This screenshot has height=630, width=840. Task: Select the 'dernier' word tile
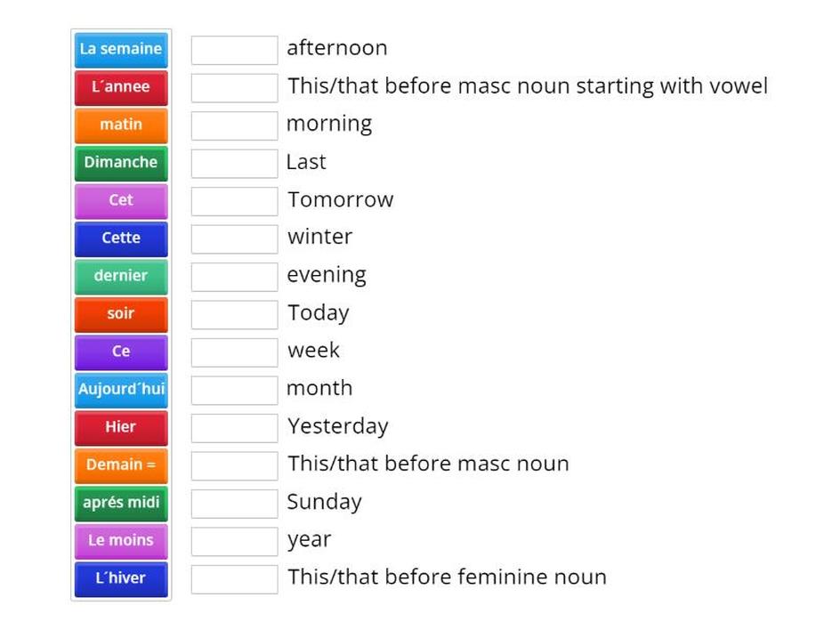[121, 276]
